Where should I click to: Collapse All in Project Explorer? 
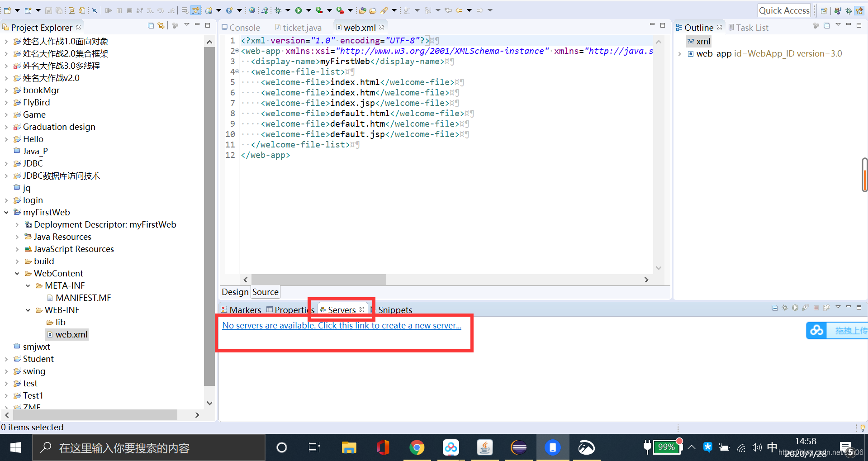151,26
